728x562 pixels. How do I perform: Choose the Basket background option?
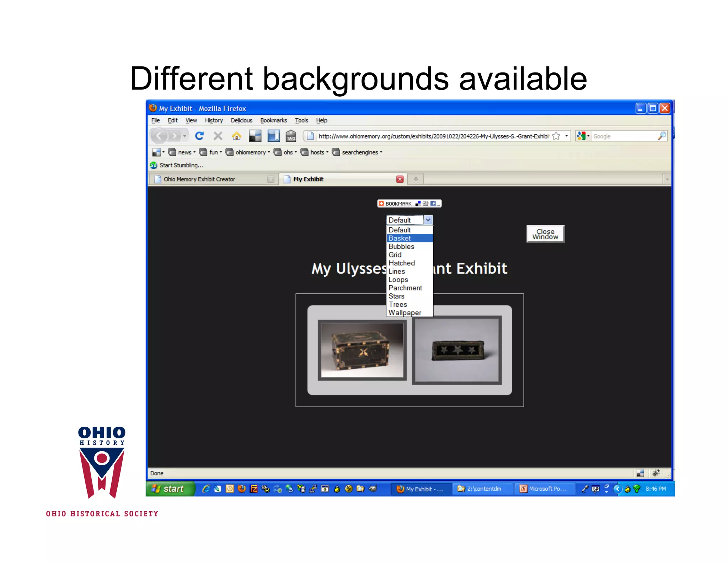[409, 238]
